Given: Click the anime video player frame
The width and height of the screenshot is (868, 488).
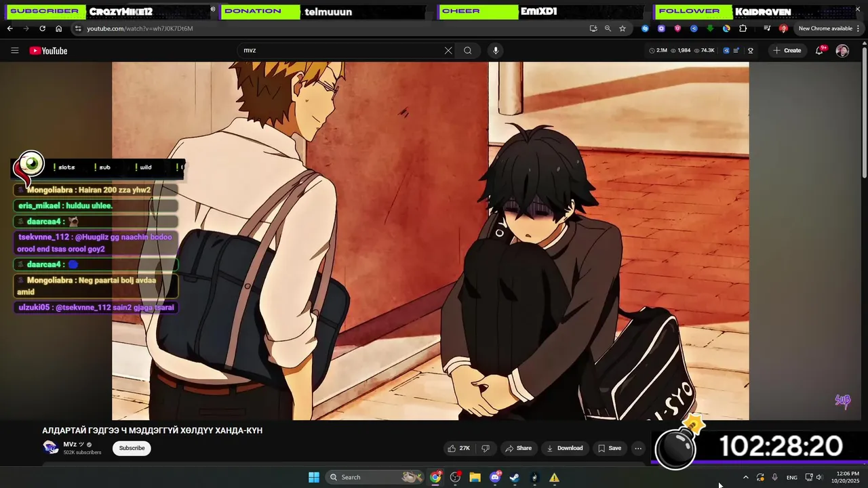Looking at the screenshot, I should [431, 241].
